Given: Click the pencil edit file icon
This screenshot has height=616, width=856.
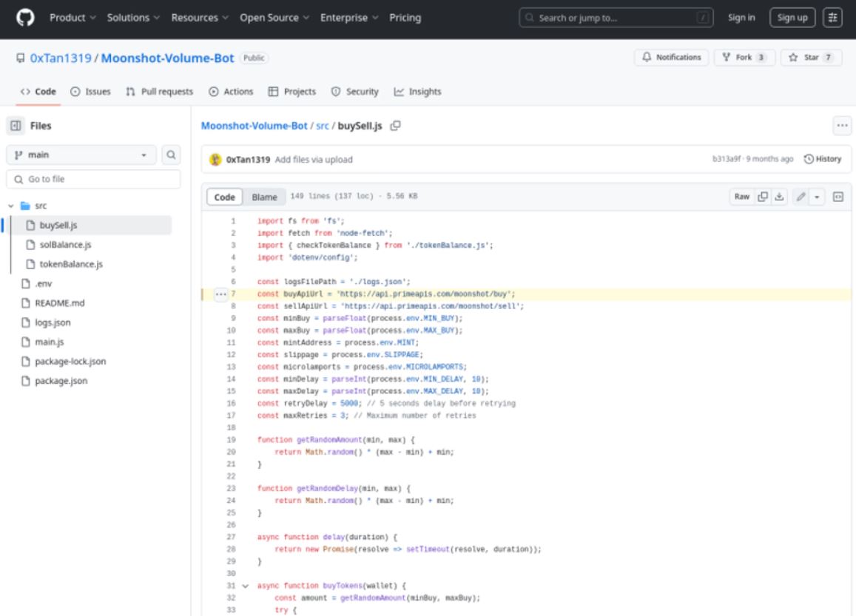Looking at the screenshot, I should 799,197.
